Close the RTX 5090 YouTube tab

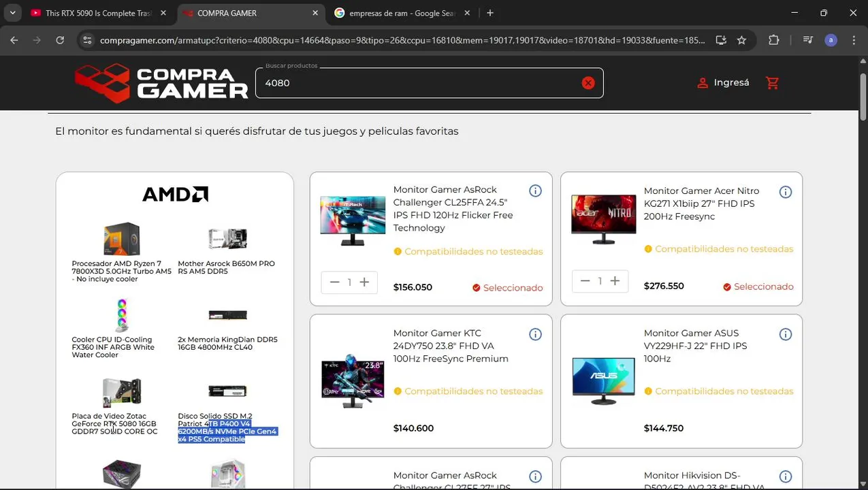[163, 13]
